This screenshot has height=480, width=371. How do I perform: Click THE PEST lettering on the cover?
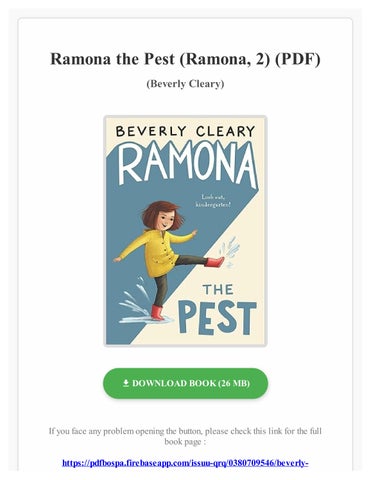tap(217, 309)
